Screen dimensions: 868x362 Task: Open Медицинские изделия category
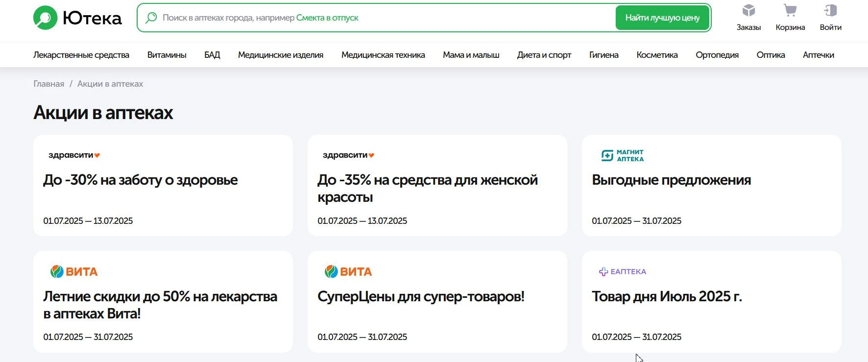point(281,55)
